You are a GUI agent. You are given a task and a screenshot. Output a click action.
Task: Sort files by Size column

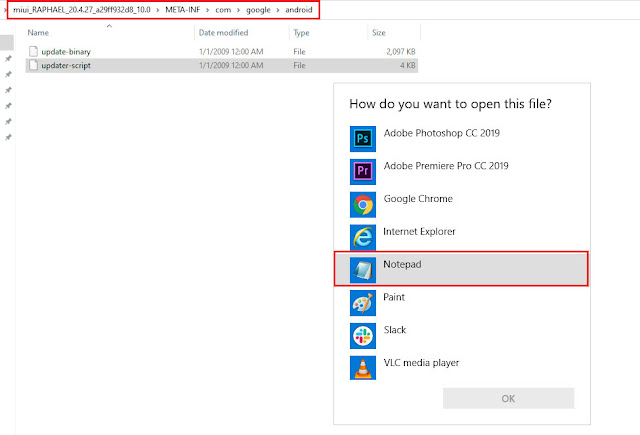pyautogui.click(x=379, y=33)
